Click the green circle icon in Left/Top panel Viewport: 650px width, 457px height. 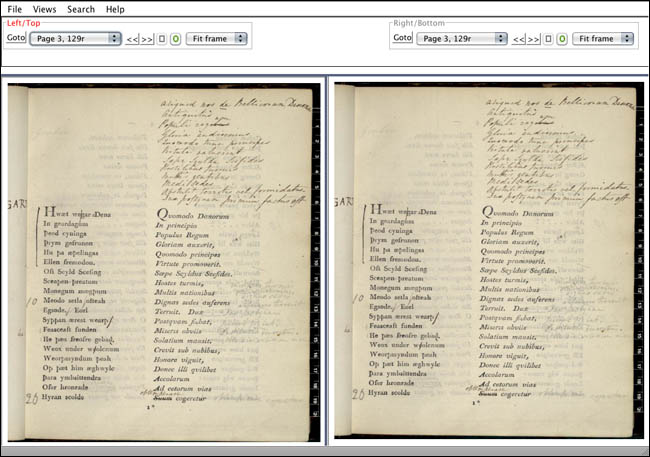[x=176, y=39]
